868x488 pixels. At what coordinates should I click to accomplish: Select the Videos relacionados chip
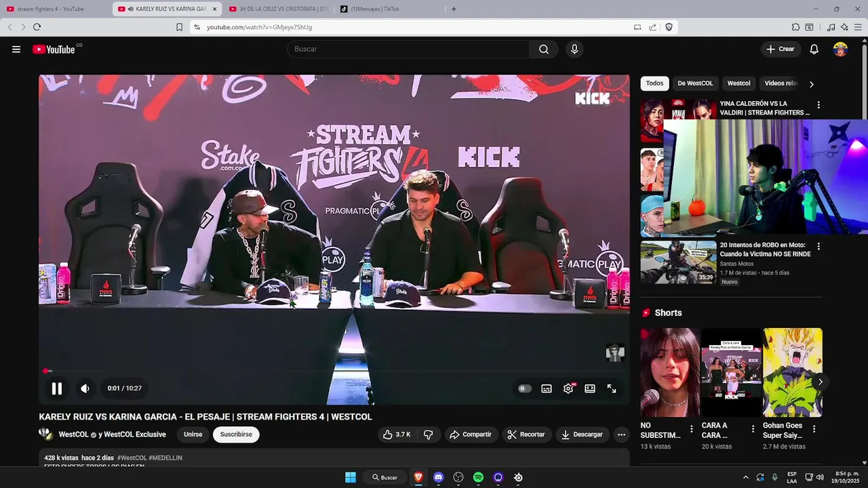(x=781, y=83)
